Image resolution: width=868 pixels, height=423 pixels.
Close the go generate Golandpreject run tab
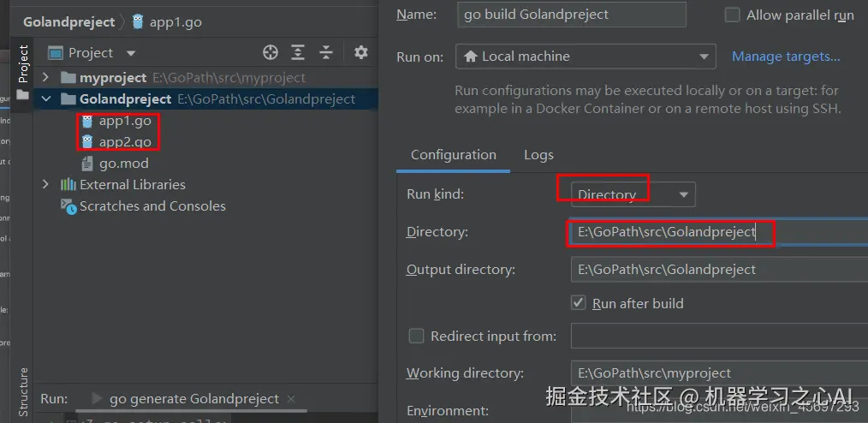click(292, 399)
